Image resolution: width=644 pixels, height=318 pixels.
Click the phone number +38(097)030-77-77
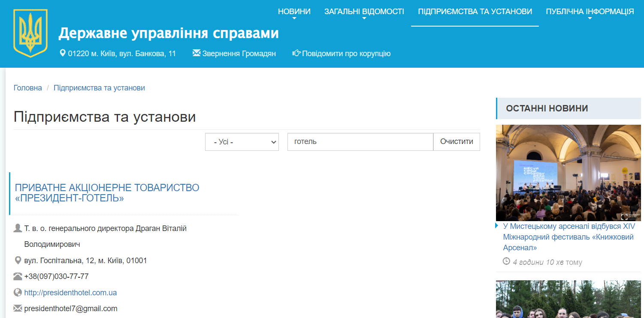tap(57, 276)
